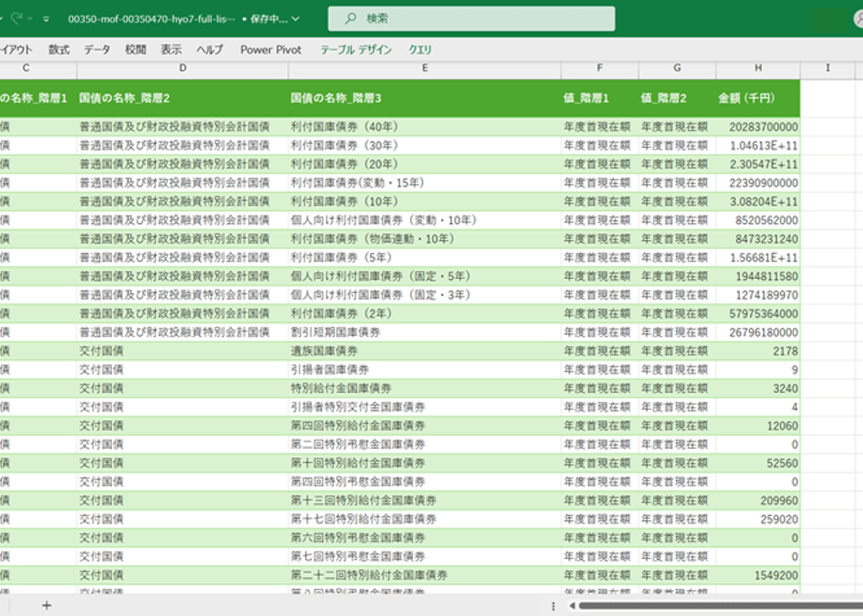Switch to the テーブル デザイン tab
This screenshot has height=616, width=863.
[x=356, y=49]
